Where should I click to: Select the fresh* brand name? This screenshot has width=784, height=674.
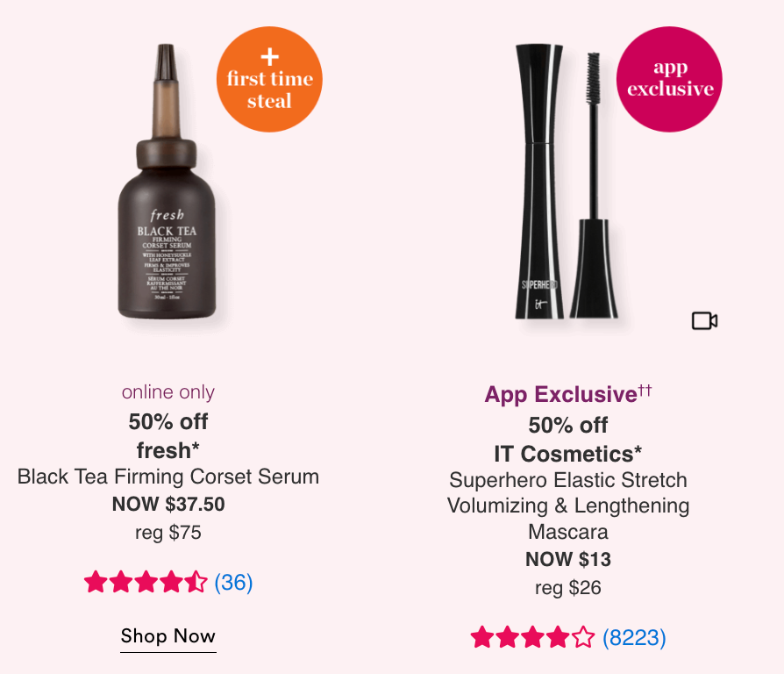coord(168,450)
